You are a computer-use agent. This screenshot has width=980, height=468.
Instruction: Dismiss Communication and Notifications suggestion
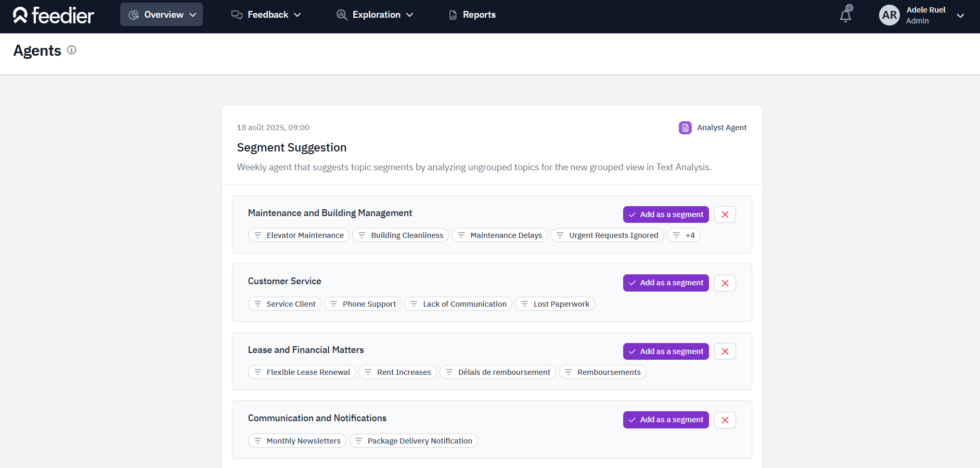point(725,420)
